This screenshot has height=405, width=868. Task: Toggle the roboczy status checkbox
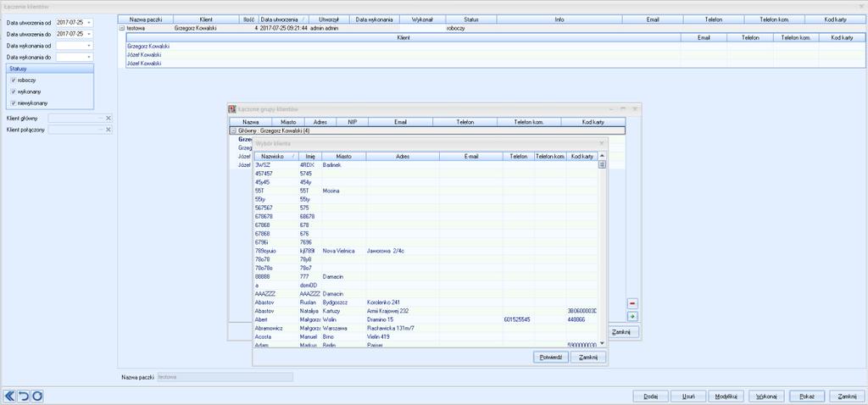pos(14,80)
